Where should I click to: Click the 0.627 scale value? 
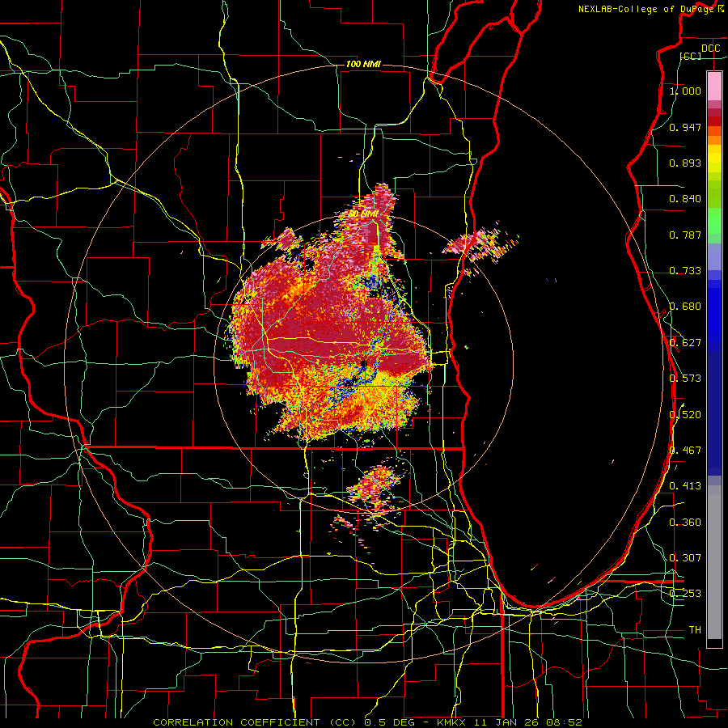pyautogui.click(x=685, y=343)
